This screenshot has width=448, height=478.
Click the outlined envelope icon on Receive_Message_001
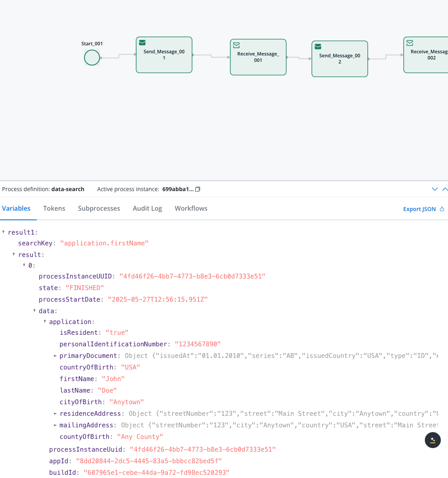[236, 45]
